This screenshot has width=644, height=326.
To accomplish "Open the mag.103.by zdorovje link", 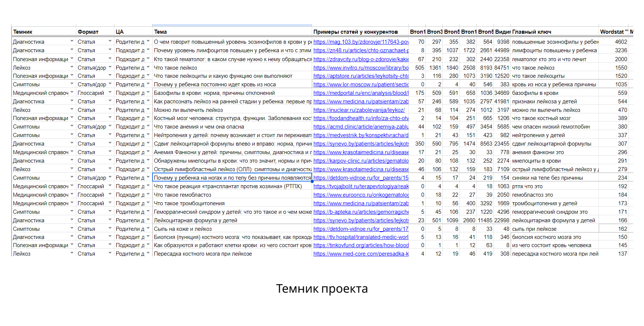I will [361, 42].
